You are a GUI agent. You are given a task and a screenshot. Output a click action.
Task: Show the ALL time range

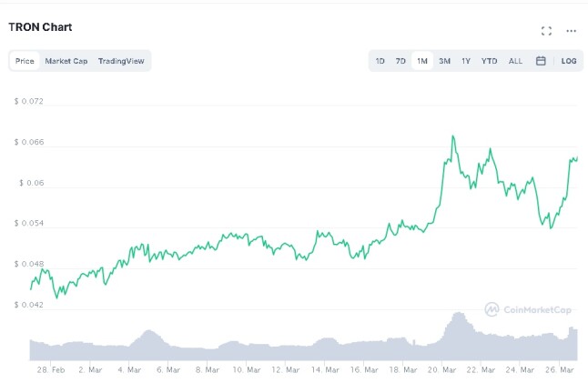click(515, 61)
